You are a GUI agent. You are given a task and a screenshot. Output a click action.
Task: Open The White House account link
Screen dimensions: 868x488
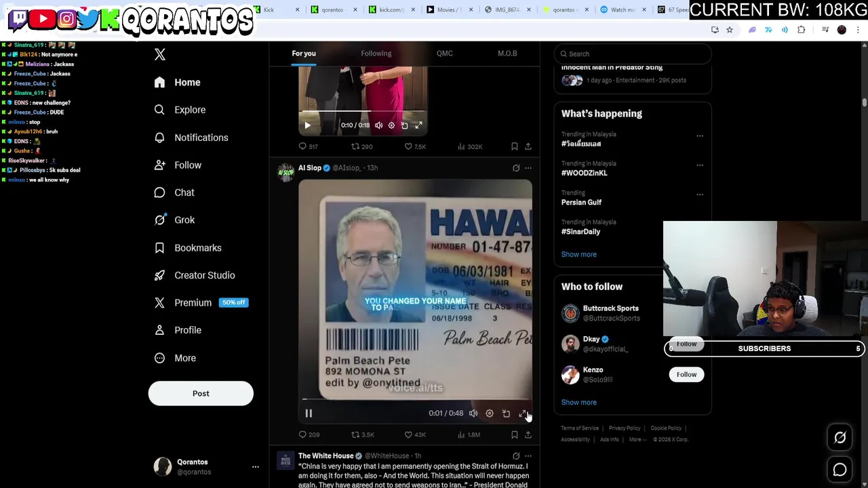pyautogui.click(x=325, y=456)
